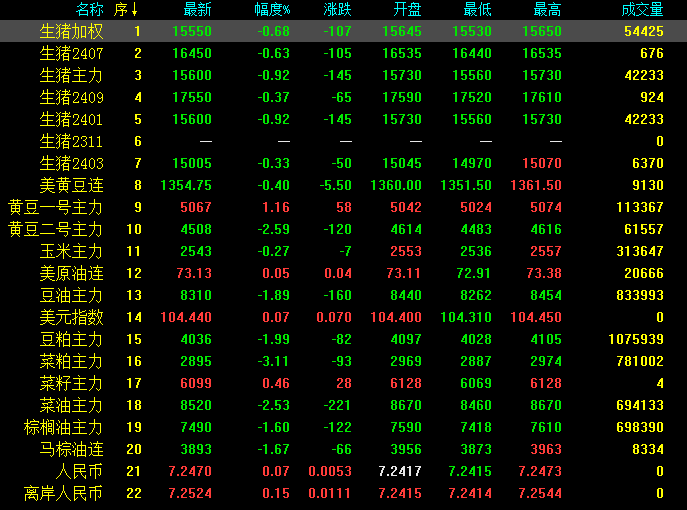Viewport: 687px width, 510px height.
Task: Click high price 7.2544 of 离岸人民币
Action: [x=540, y=493]
